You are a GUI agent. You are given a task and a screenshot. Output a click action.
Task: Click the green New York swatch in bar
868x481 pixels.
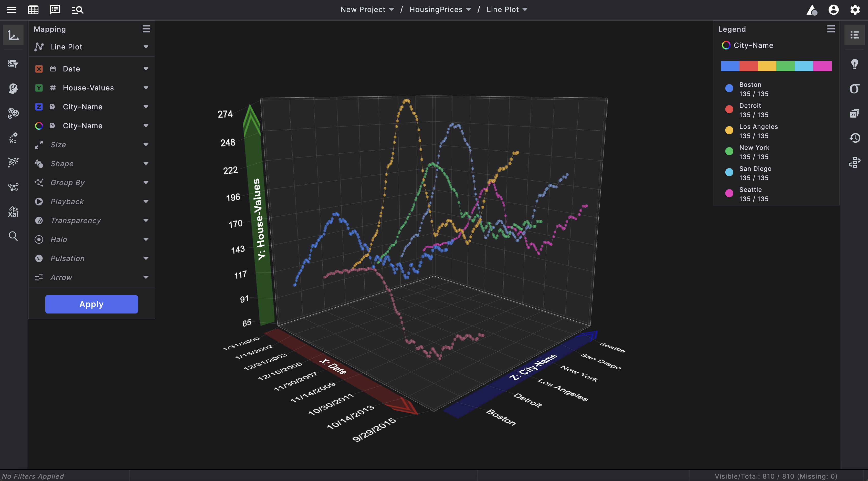(x=786, y=66)
